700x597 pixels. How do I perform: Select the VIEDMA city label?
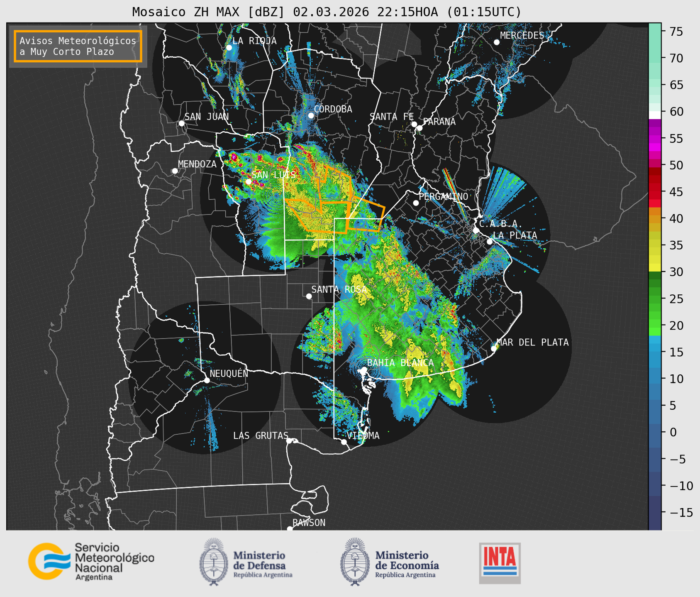(x=363, y=436)
